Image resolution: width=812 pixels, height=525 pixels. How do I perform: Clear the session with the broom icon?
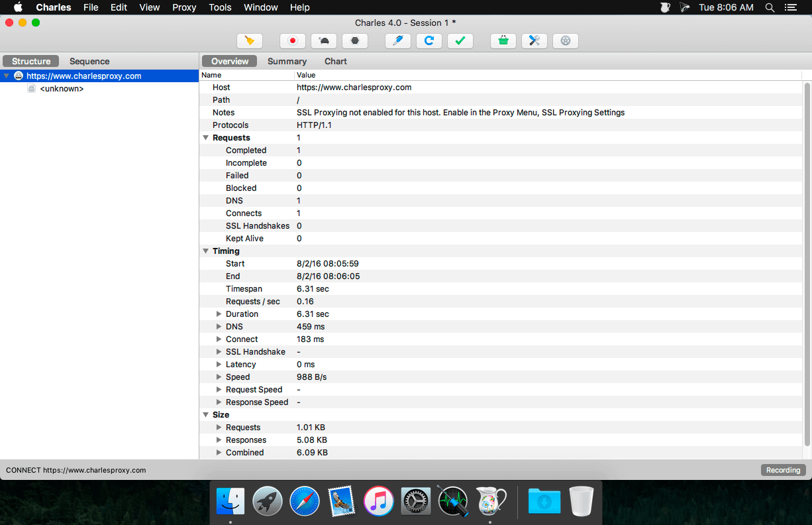[249, 41]
